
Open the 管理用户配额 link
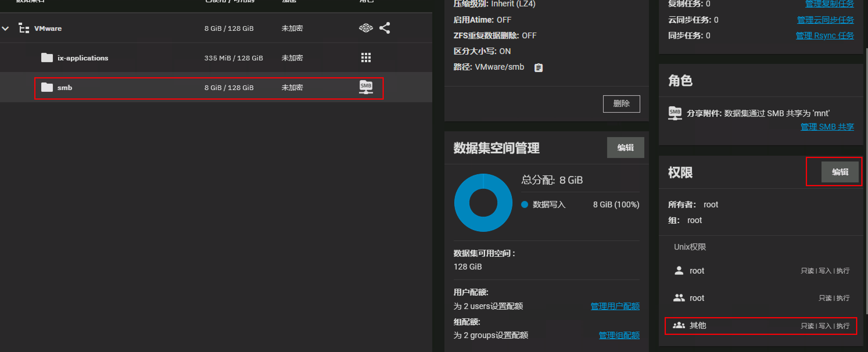click(x=615, y=306)
